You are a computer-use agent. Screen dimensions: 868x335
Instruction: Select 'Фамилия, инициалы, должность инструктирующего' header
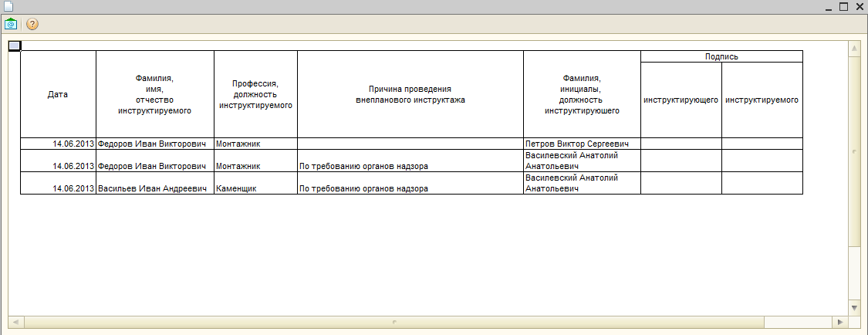click(x=582, y=94)
